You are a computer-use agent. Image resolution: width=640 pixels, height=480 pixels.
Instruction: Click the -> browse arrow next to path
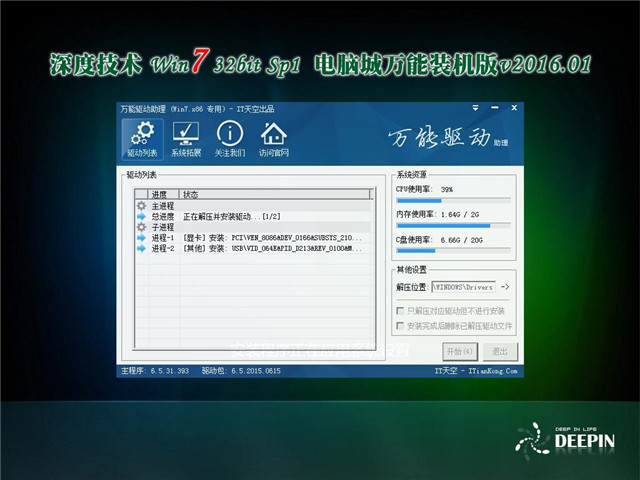click(505, 287)
